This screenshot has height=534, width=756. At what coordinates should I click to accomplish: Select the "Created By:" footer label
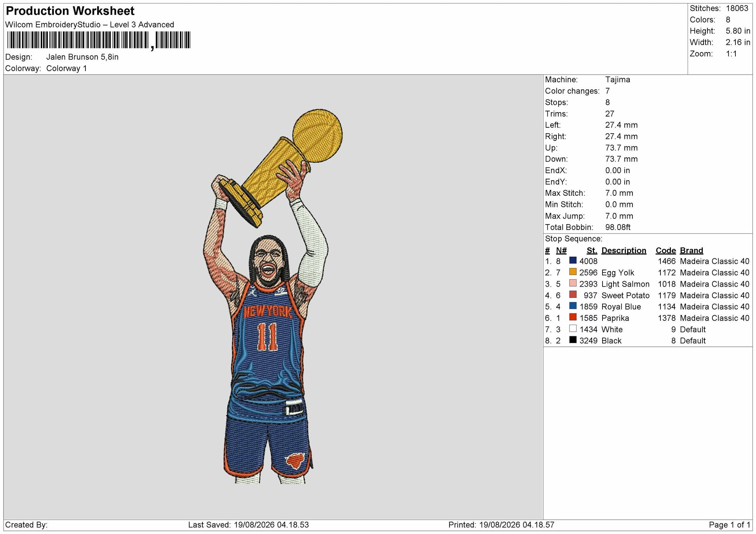(26, 525)
